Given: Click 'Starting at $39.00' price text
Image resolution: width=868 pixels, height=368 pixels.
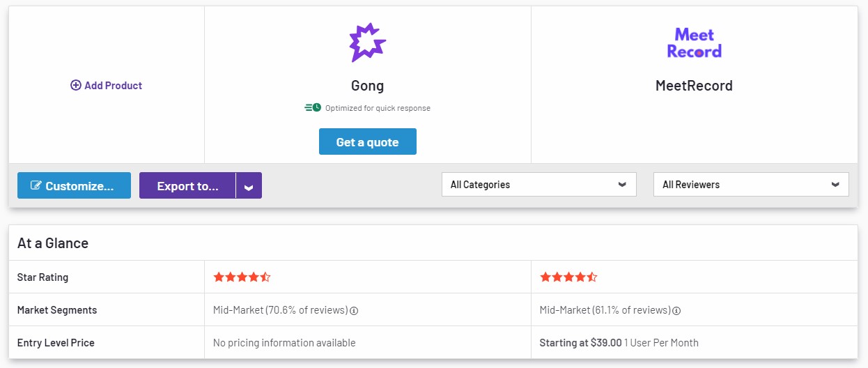Looking at the screenshot, I should point(581,343).
